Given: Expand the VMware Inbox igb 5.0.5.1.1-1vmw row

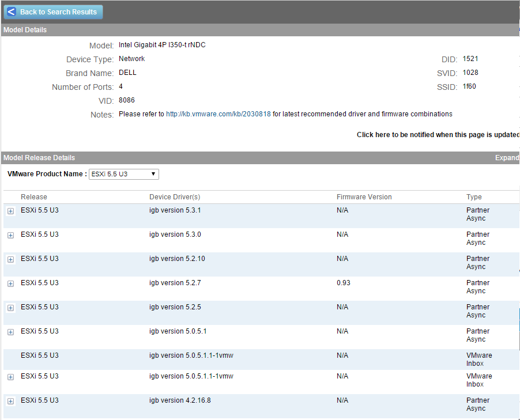Looking at the screenshot, I should tap(10, 377).
